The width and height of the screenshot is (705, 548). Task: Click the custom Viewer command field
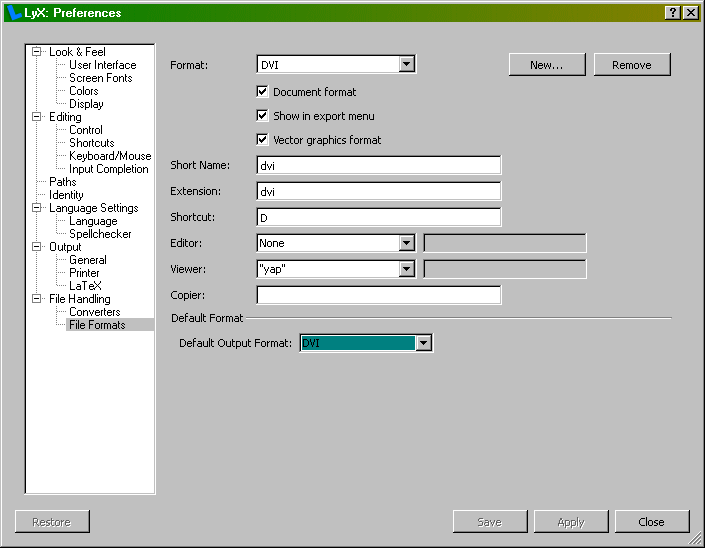click(505, 269)
